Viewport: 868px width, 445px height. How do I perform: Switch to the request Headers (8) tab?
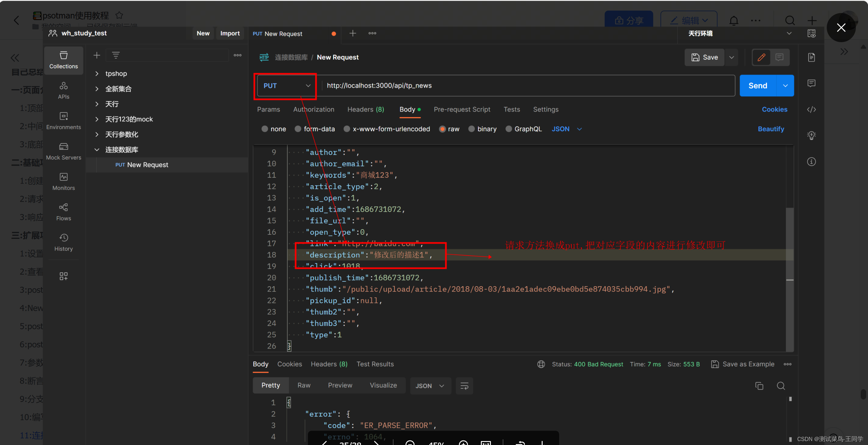pos(366,109)
